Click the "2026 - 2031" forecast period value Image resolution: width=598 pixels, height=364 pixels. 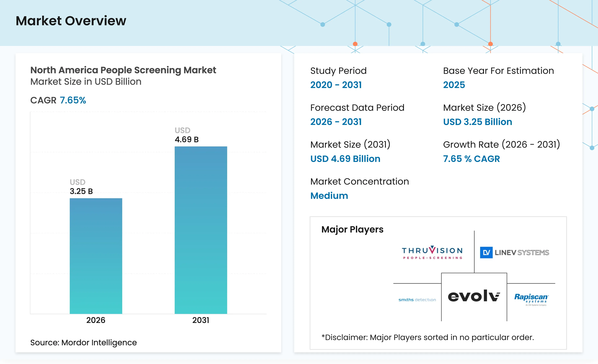click(336, 122)
